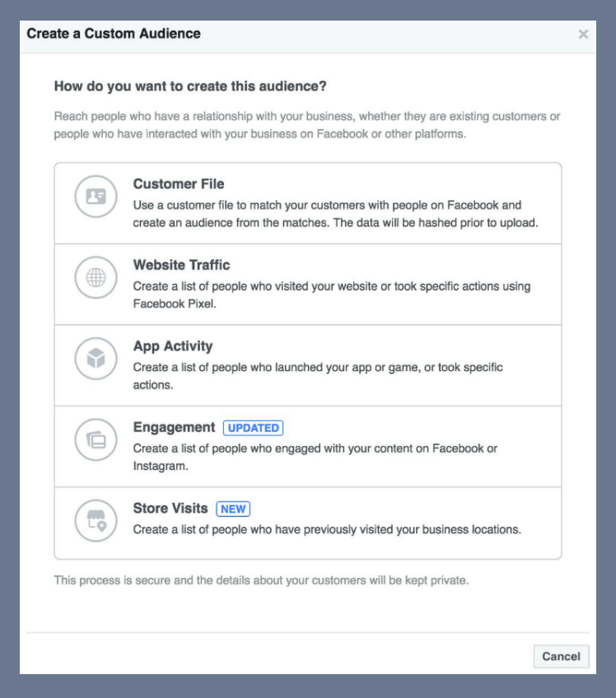Click the UPDATED badge beside Engagement
This screenshot has width=616, height=698.
coord(253,428)
